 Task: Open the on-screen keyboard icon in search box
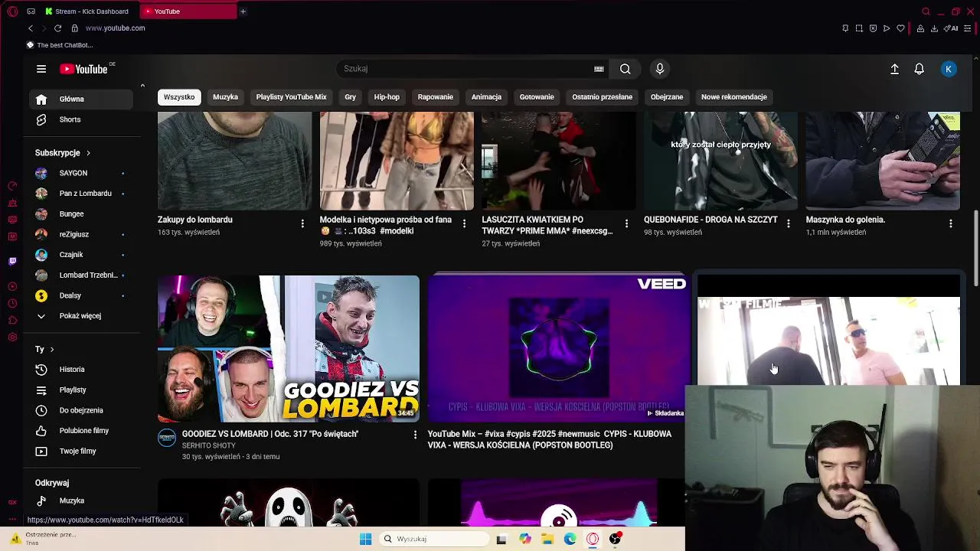coord(599,69)
